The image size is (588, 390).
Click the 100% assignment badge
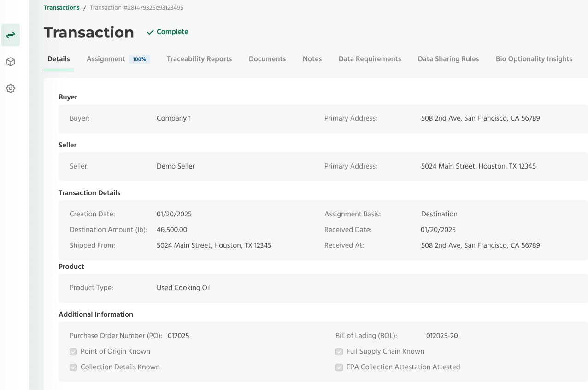[x=139, y=59]
